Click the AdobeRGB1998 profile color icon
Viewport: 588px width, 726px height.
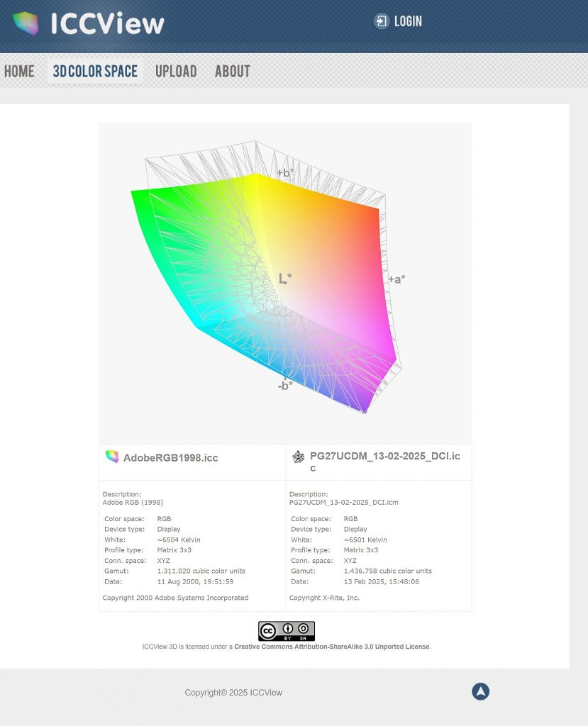[111, 457]
